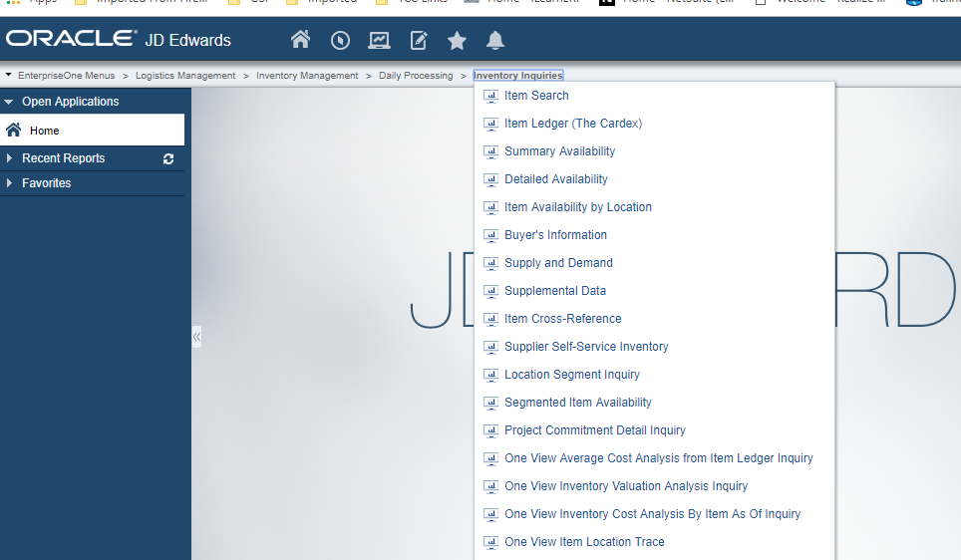
Task: Open the compass Navigator icon
Action: (340, 40)
